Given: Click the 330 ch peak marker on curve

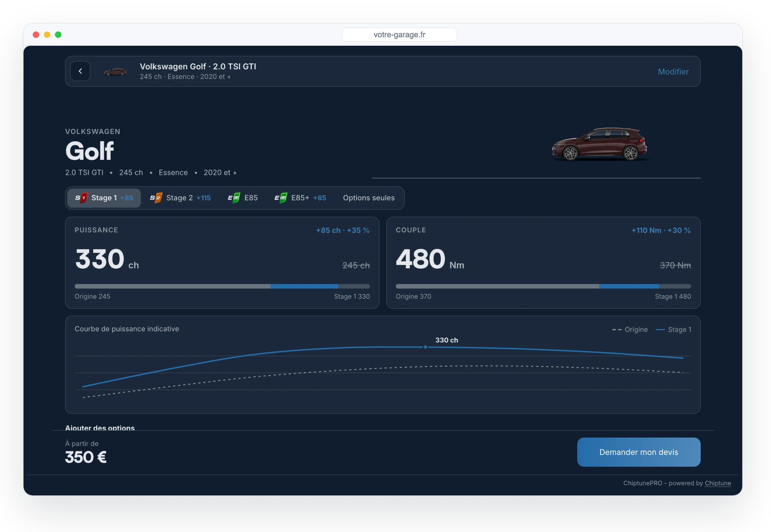Looking at the screenshot, I should (425, 347).
